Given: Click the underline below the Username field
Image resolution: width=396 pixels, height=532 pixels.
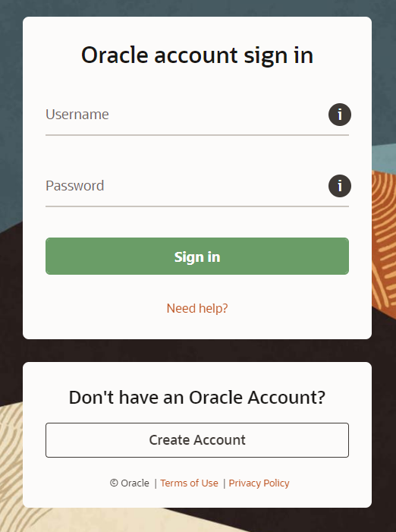Looking at the screenshot, I should (x=197, y=135).
